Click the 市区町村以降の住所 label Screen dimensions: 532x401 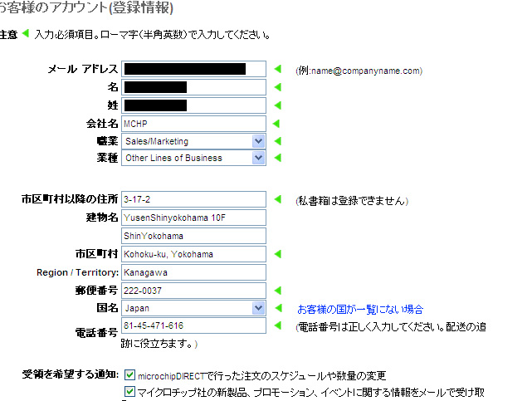tap(70, 199)
